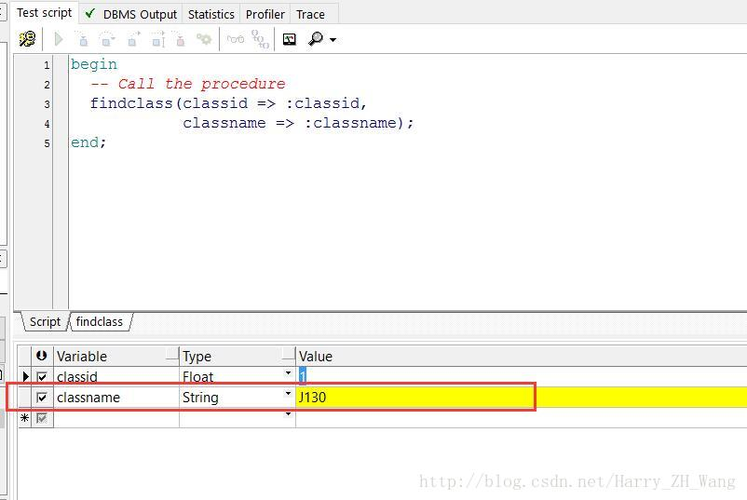This screenshot has width=747, height=500.
Task: Uncheck the classid variable checkbox
Action: point(42,377)
